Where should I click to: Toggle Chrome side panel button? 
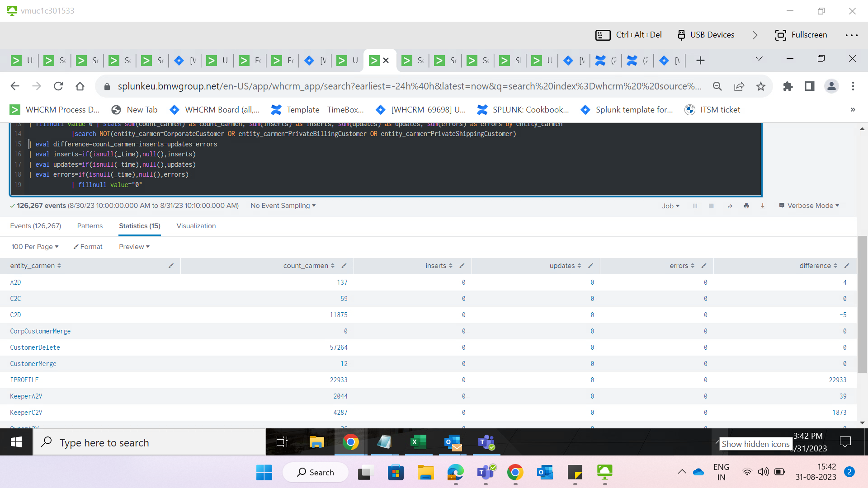(x=809, y=86)
